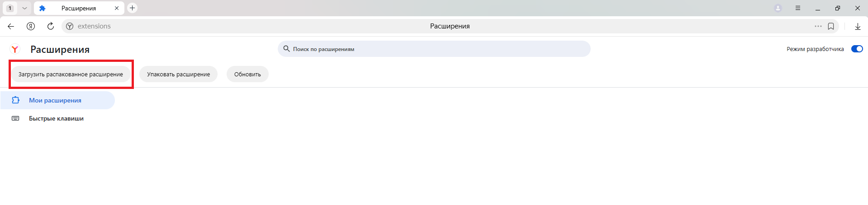Select the Расширения browser tab
Image resolution: width=868 pixels, height=205 pixels.
pos(79,8)
